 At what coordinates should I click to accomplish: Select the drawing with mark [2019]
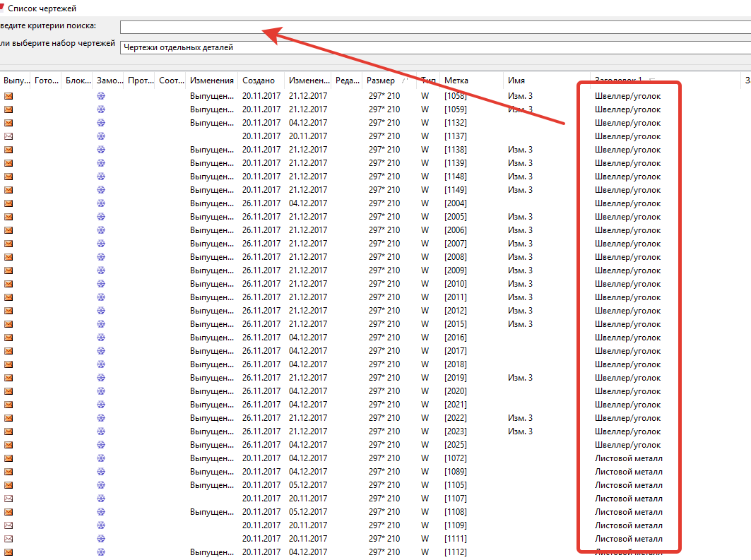(456, 378)
